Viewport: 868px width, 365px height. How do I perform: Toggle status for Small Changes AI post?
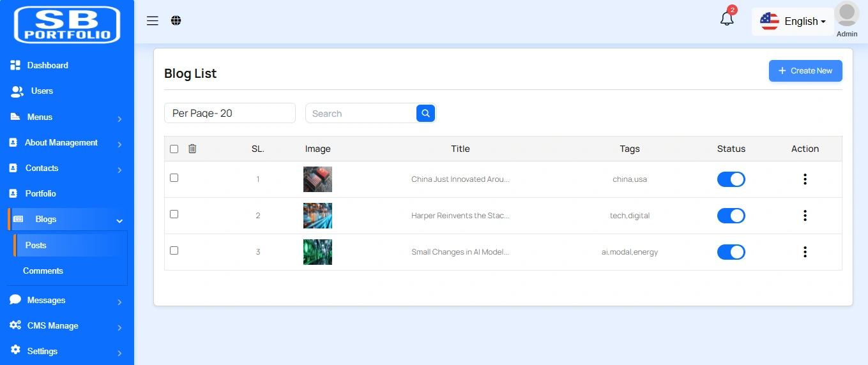tap(731, 252)
